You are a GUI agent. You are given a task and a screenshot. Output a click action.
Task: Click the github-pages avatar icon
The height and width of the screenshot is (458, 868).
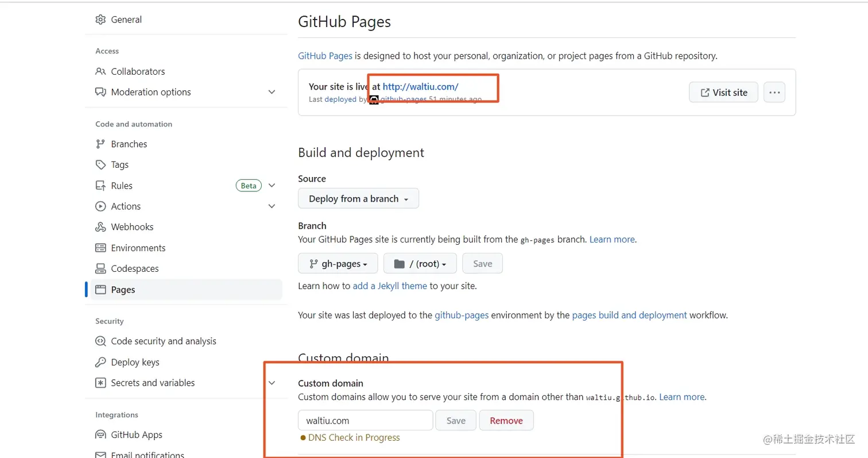374,99
